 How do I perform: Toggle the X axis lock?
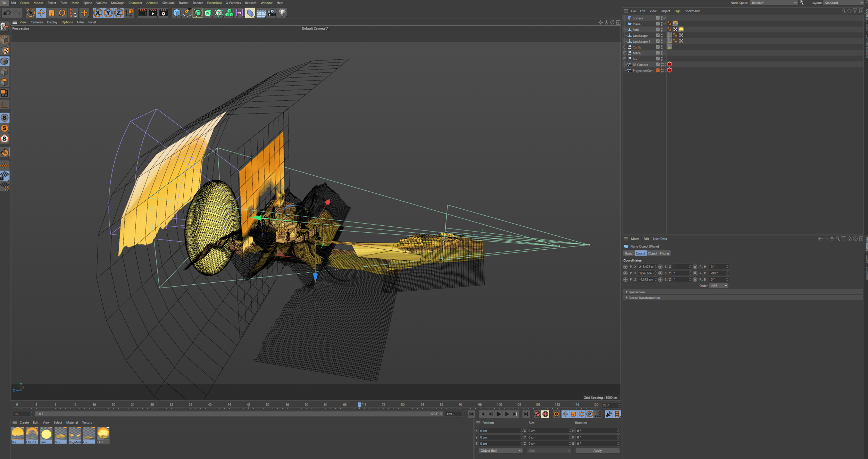(x=98, y=13)
